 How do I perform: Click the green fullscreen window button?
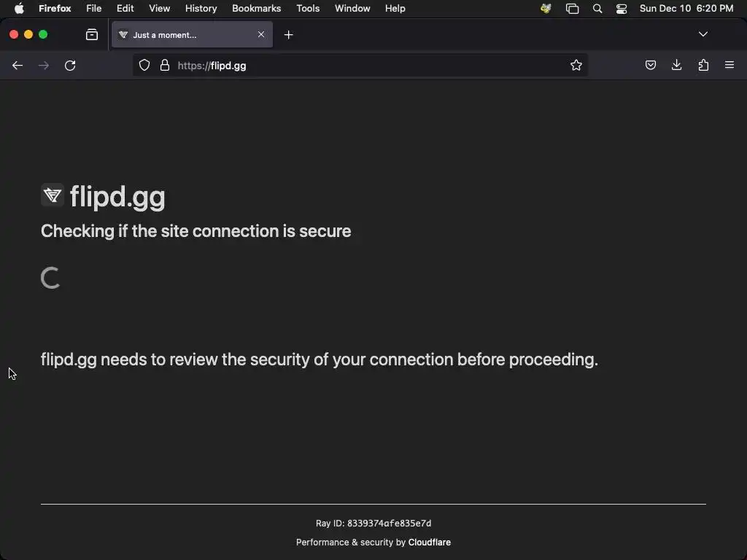(43, 34)
